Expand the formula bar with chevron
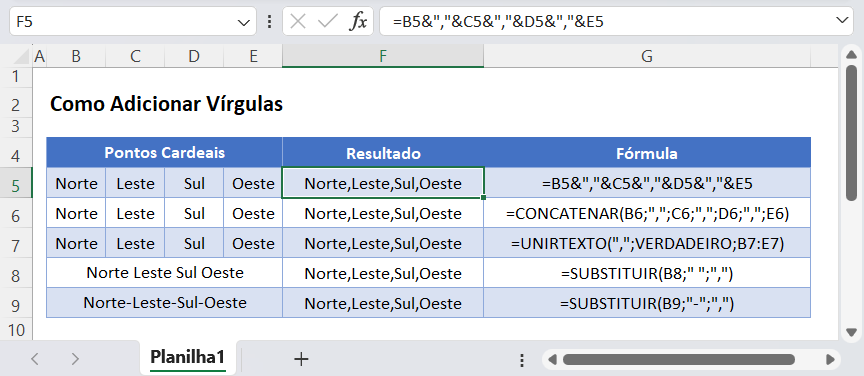Image resolution: width=864 pixels, height=376 pixels. 842,21
